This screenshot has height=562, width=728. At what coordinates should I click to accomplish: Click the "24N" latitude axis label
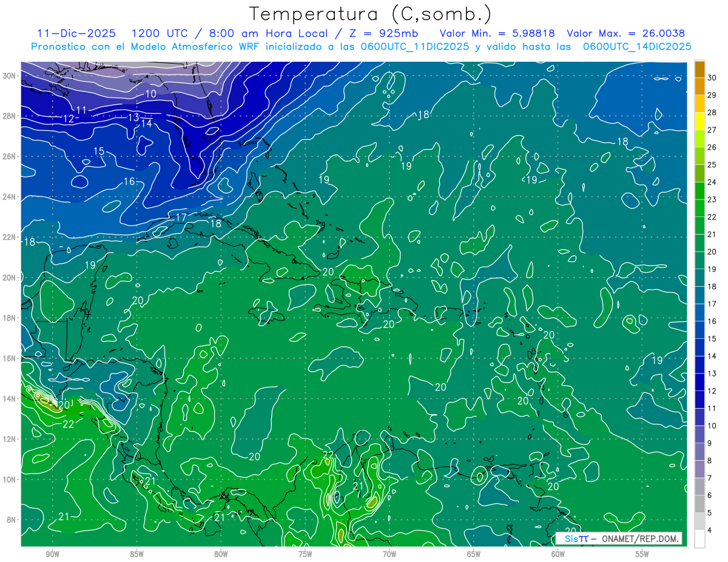click(10, 197)
